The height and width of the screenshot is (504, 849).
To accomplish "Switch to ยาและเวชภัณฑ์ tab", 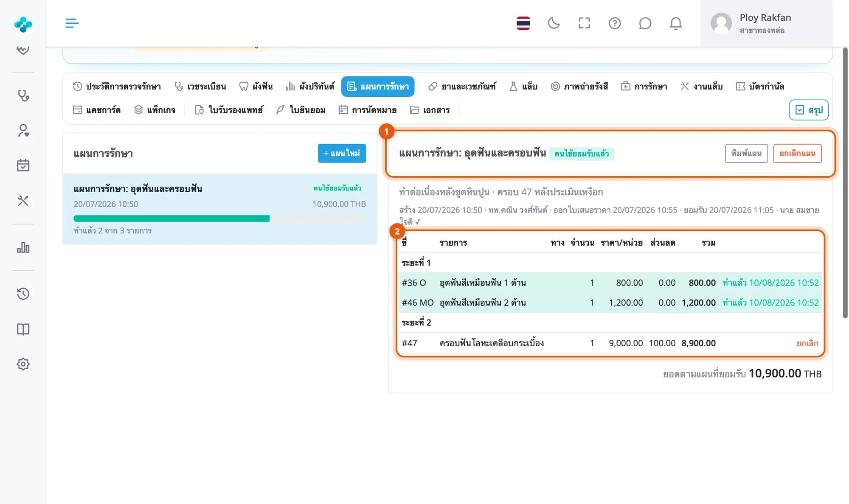I will pos(462,87).
